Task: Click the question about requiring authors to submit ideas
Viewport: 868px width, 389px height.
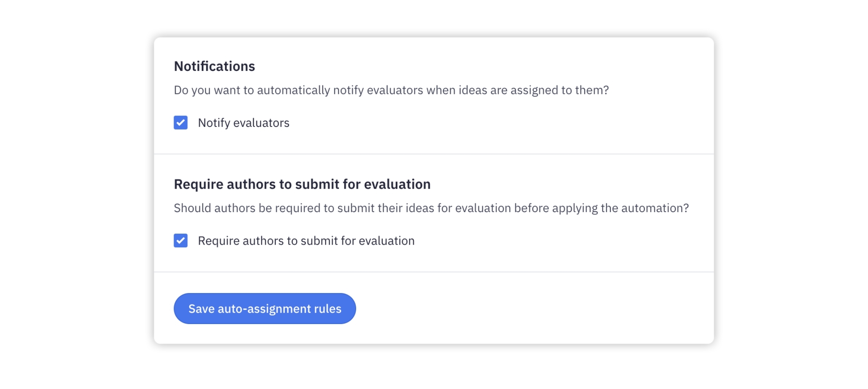Action: pos(431,208)
